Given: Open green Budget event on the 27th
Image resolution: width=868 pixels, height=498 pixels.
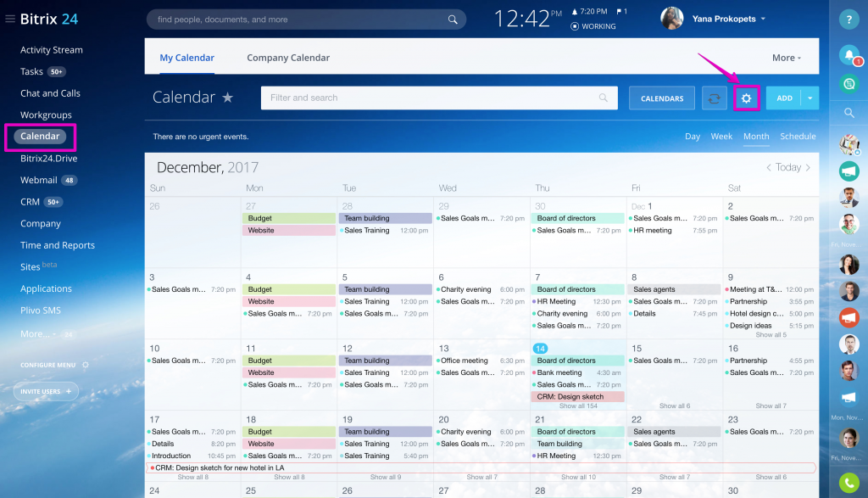Looking at the screenshot, I should (x=289, y=218).
